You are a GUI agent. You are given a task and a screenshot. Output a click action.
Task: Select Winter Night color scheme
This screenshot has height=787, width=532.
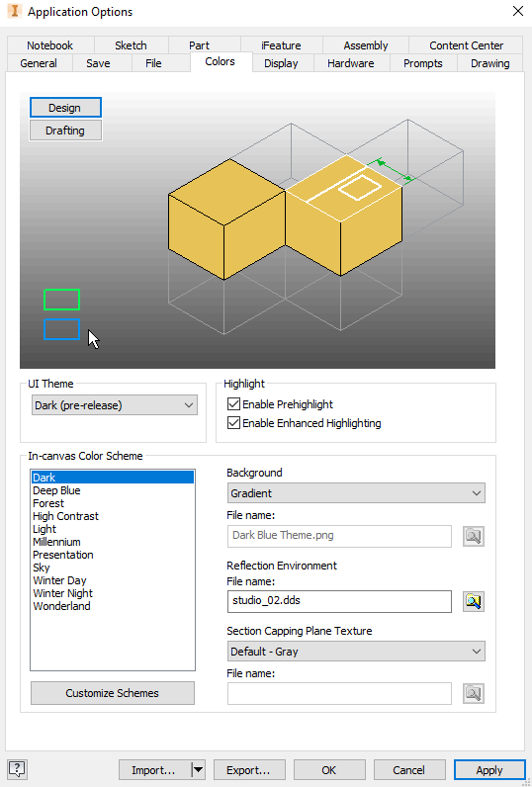[x=113, y=593]
